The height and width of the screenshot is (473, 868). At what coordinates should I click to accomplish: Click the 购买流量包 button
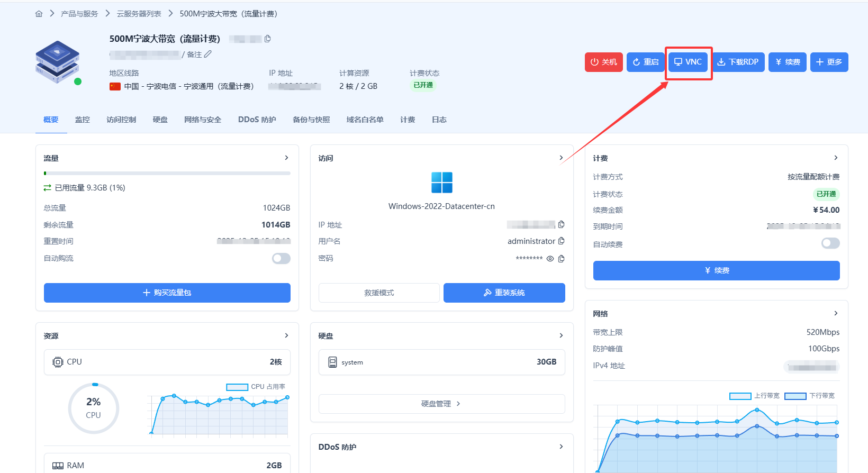click(167, 293)
